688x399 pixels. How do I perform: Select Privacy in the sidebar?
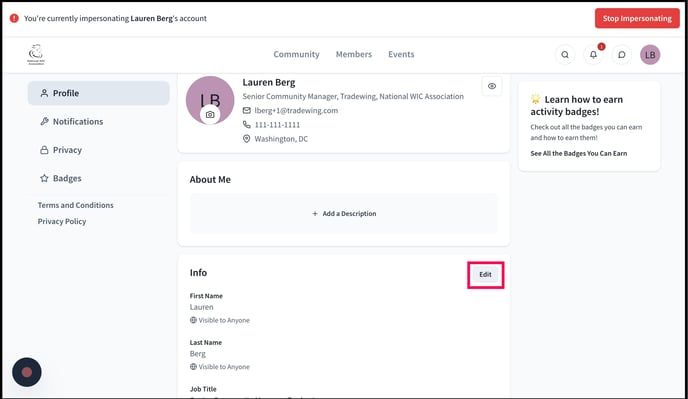[99, 150]
